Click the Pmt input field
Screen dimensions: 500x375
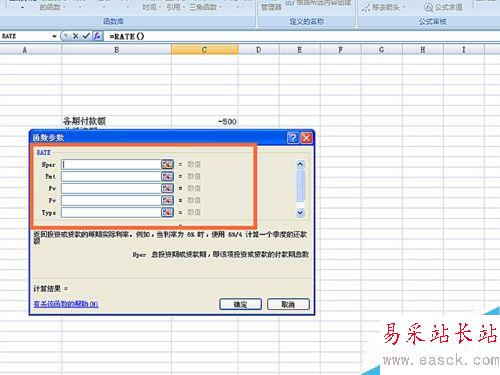111,176
